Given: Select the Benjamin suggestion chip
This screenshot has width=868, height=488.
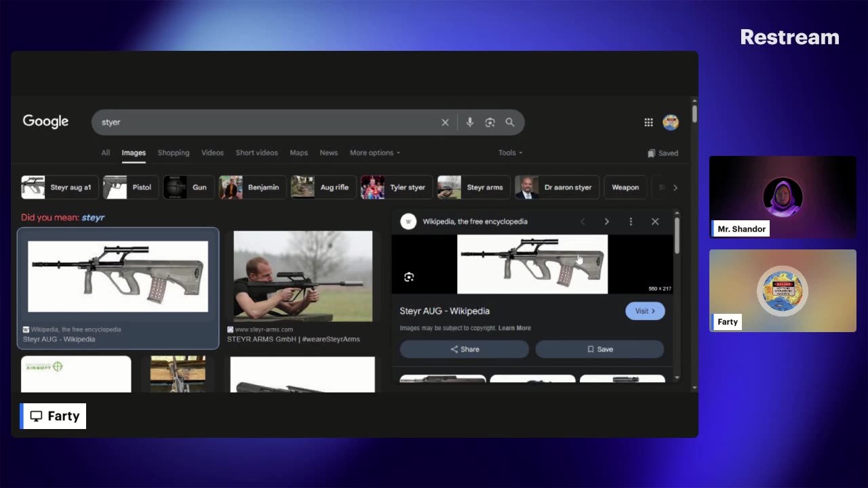Looking at the screenshot, I should 252,188.
